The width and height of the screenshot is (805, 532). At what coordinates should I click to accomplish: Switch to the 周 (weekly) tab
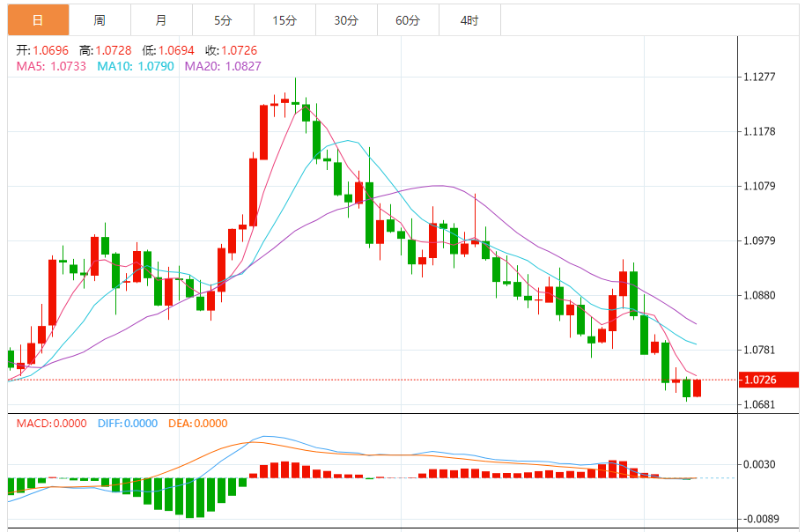[100, 20]
